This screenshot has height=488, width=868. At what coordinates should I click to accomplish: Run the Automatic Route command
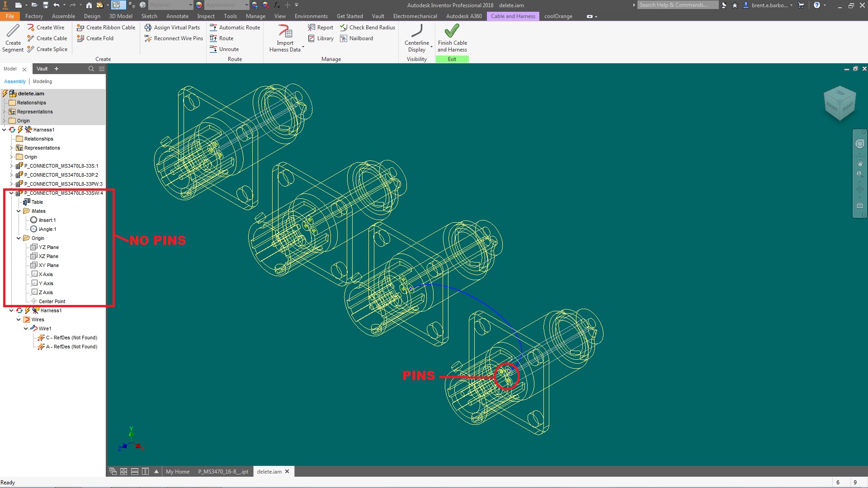tap(235, 27)
